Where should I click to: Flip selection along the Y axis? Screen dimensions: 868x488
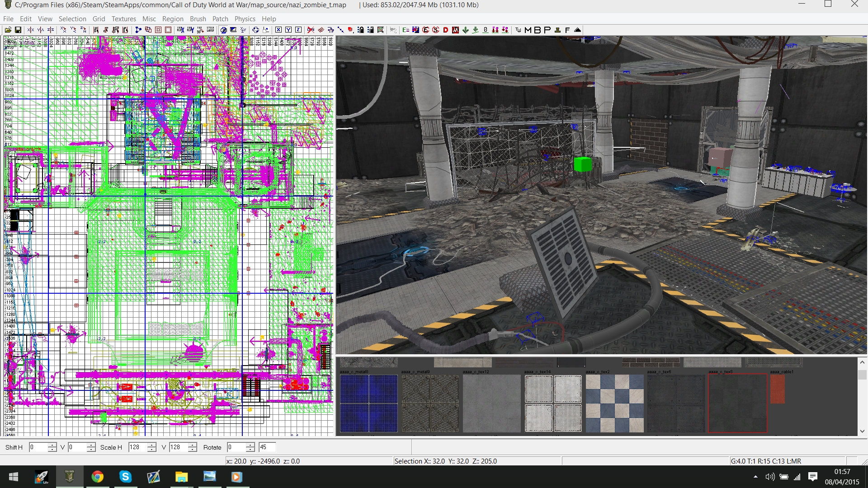[41, 30]
